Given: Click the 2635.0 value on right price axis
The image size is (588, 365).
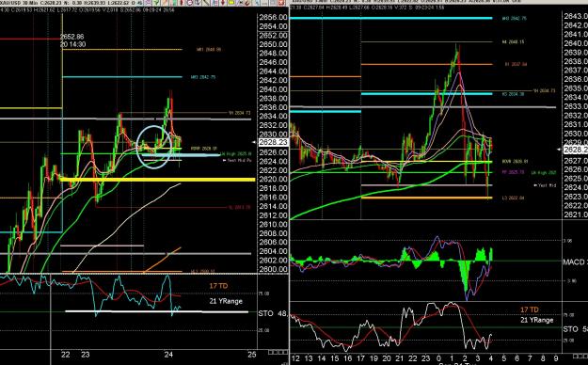Looking at the screenshot, I should 576,88.
